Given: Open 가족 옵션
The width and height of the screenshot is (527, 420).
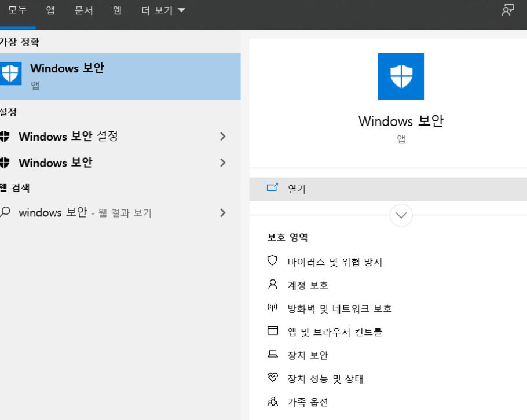Looking at the screenshot, I should tap(308, 402).
